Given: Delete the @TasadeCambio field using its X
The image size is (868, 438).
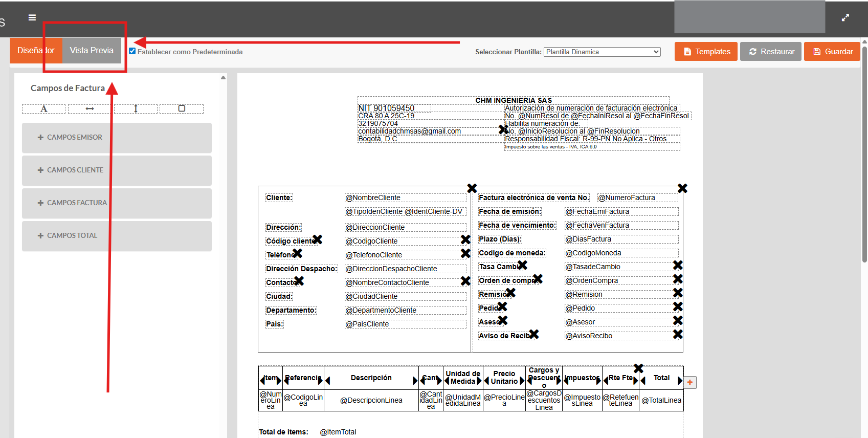Looking at the screenshot, I should (x=678, y=265).
